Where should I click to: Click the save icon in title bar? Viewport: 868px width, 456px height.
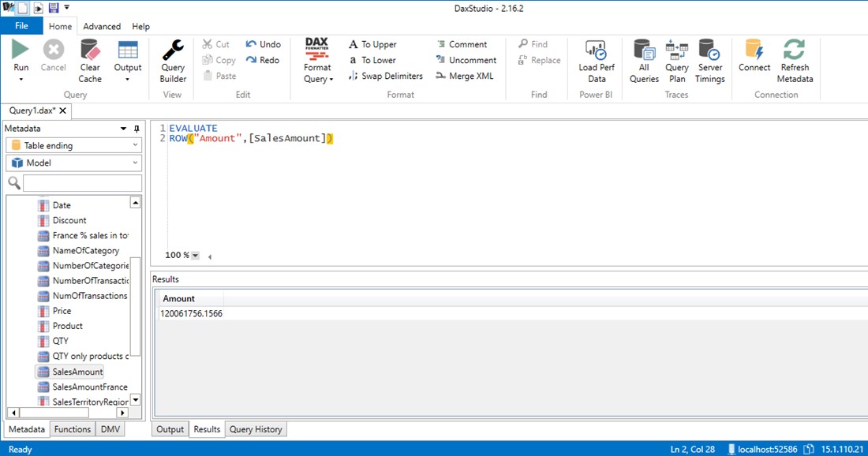[x=53, y=7]
